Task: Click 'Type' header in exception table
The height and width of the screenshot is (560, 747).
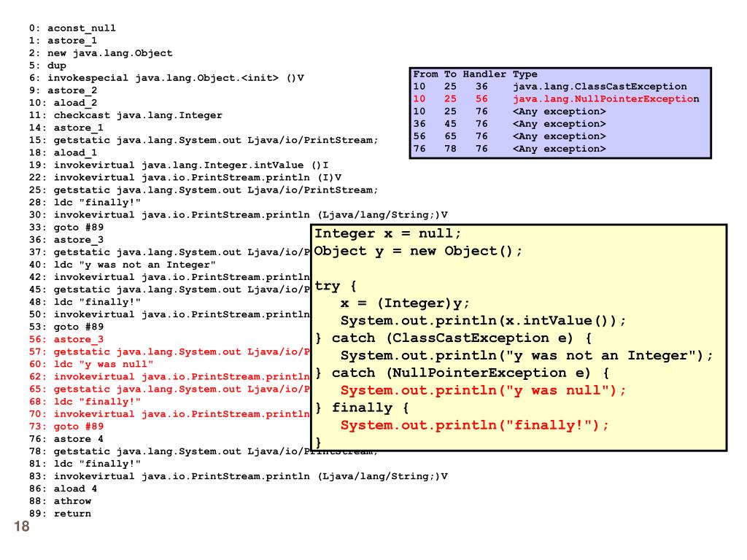Action: click(x=525, y=74)
